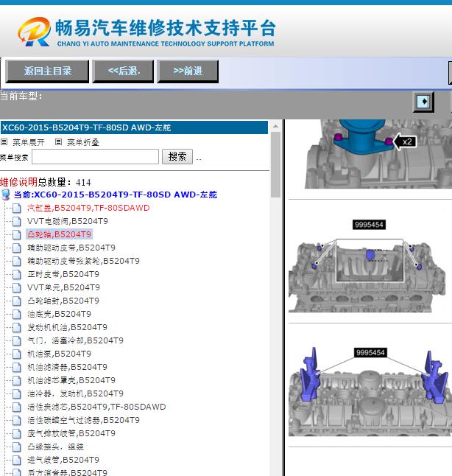This screenshot has height=476, width=452.
Task: Click the tree panel vertical scrollbar thumb
Action: click(275, 164)
